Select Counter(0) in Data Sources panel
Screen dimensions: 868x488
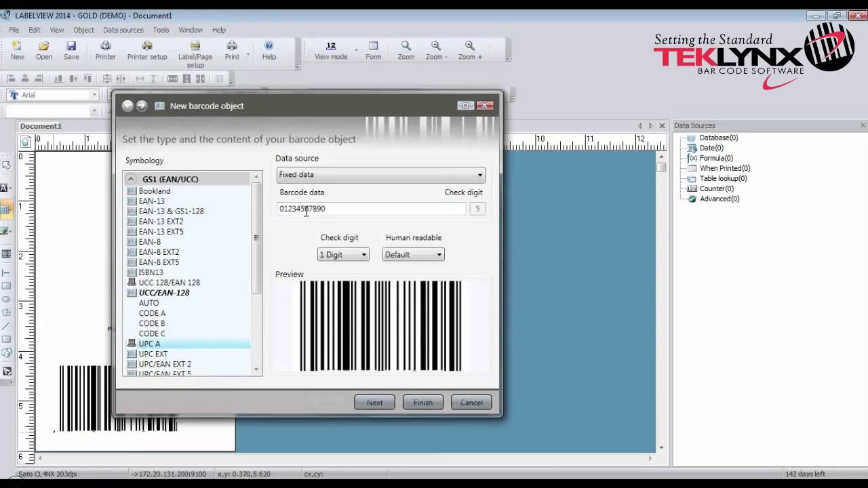point(716,188)
